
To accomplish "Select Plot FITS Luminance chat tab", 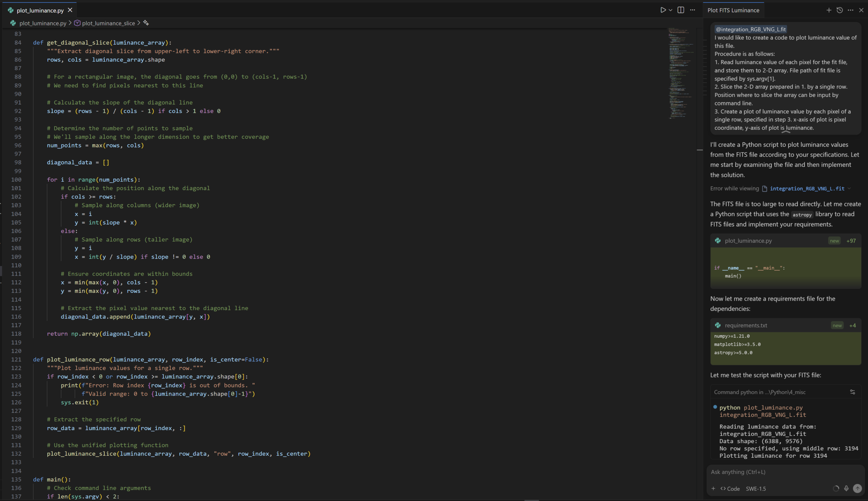I will 733,10.
